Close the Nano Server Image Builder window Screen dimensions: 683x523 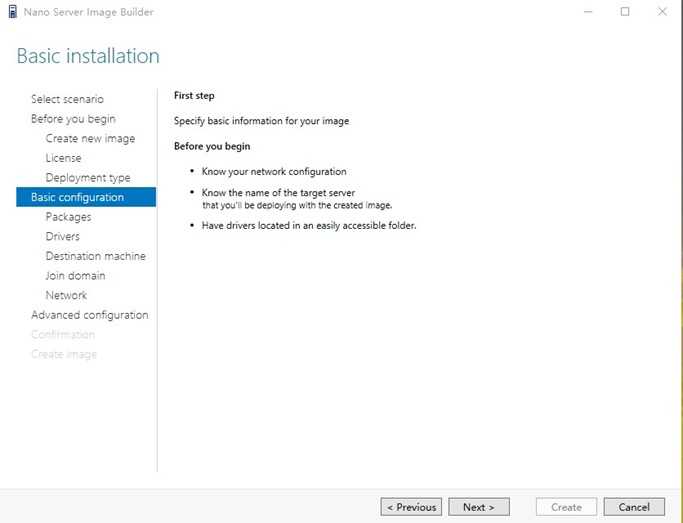(662, 12)
